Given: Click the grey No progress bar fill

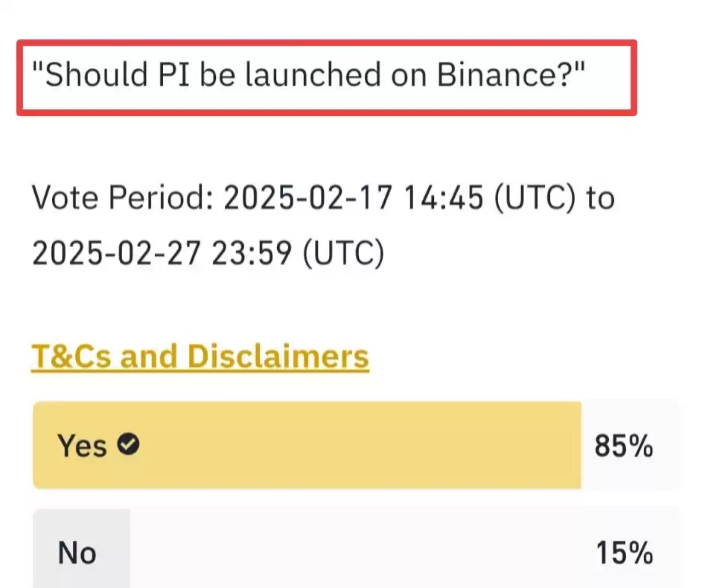Looking at the screenshot, I should pos(81,549).
